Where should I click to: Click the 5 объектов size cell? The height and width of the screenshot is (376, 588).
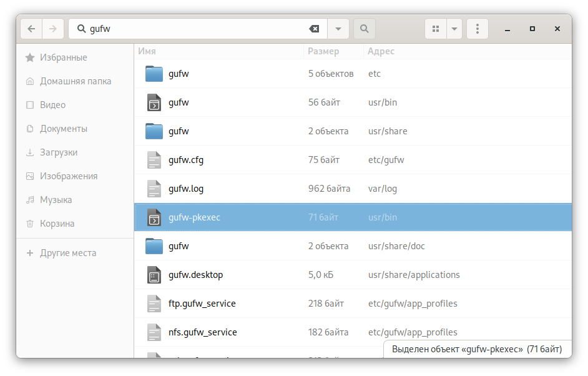(331, 74)
